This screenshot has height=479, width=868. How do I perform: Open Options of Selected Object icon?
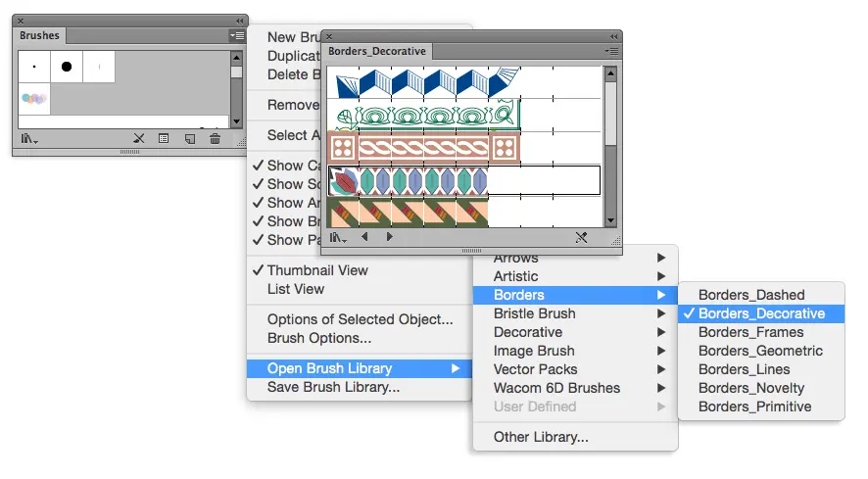164,139
